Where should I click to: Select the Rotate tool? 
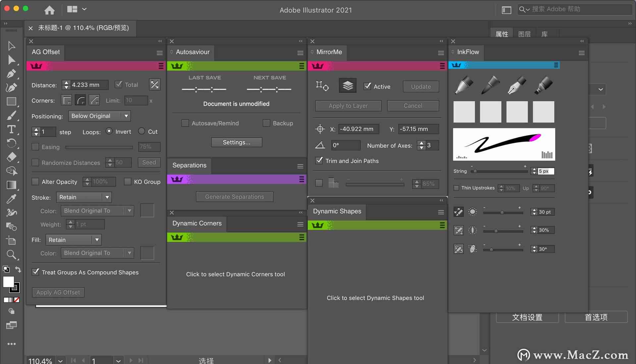[x=12, y=143]
